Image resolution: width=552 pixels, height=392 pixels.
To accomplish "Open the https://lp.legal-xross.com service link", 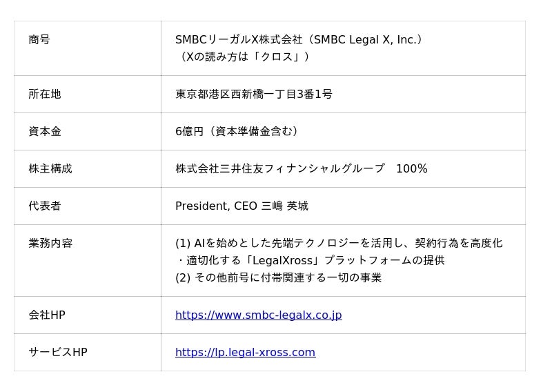I will tap(245, 353).
